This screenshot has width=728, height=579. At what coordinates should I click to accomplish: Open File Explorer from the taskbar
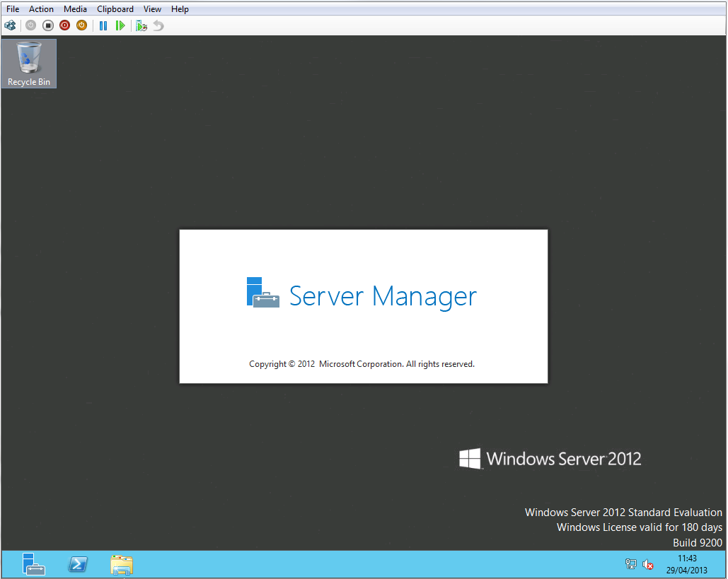(x=122, y=564)
